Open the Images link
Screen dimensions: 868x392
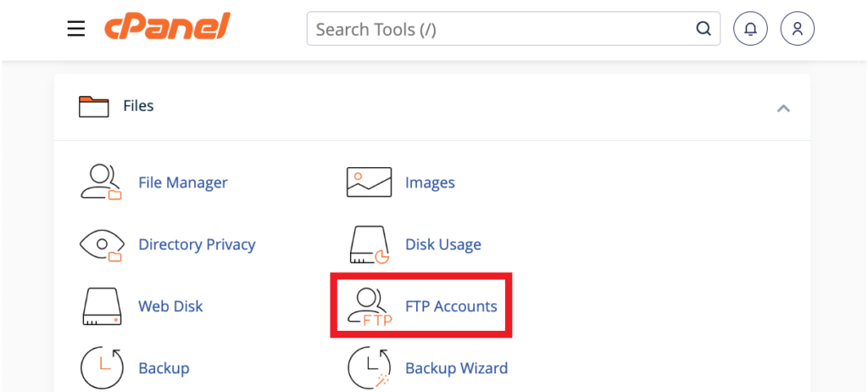point(430,182)
